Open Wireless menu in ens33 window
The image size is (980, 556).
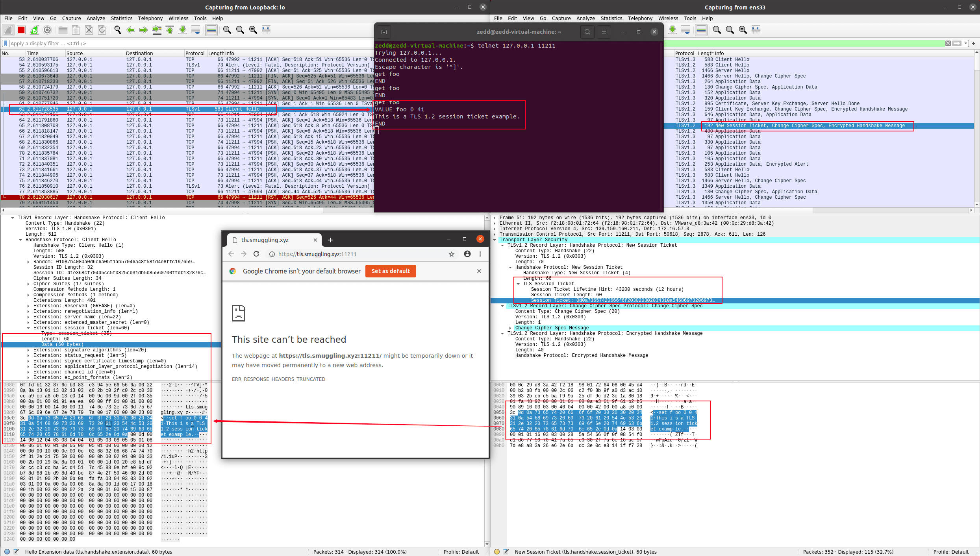click(668, 18)
